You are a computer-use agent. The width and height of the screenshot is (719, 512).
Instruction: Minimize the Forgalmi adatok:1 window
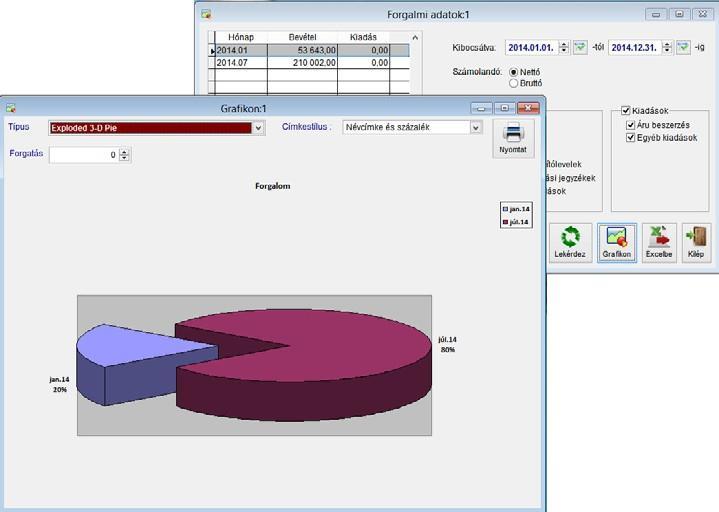coord(656,14)
